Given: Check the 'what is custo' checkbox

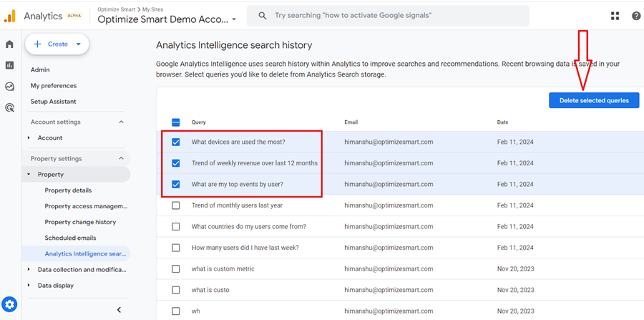Looking at the screenshot, I should point(176,290).
